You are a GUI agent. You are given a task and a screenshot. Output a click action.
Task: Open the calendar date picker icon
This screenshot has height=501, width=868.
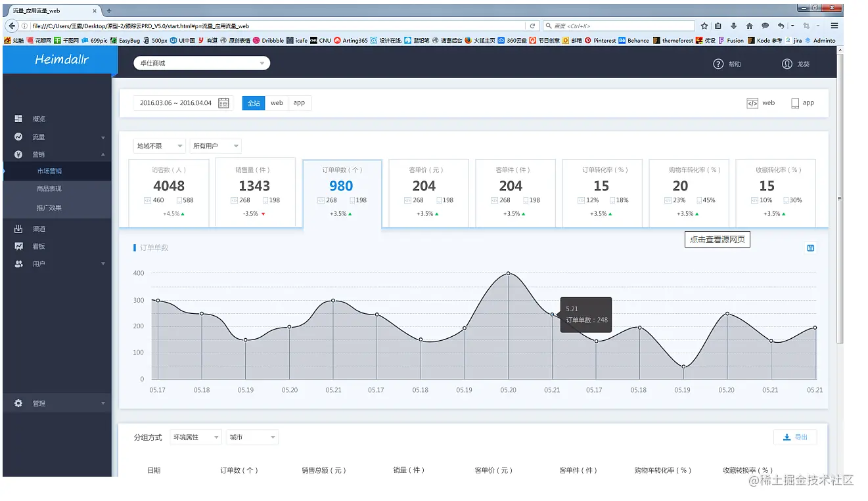pyautogui.click(x=223, y=103)
